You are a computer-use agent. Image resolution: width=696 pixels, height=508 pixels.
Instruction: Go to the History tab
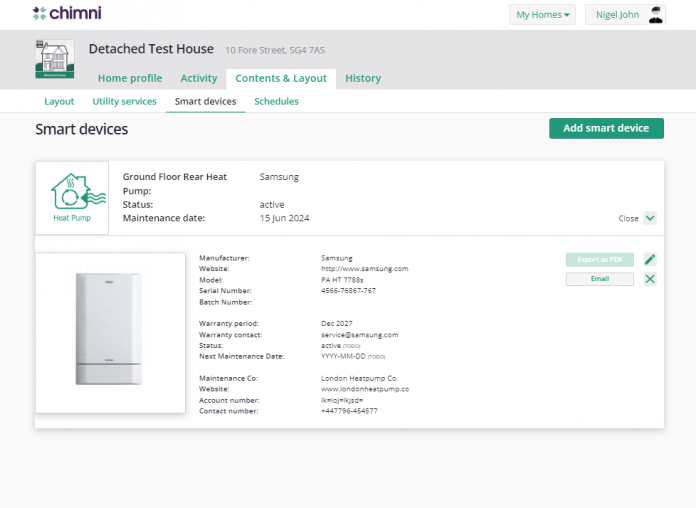[363, 79]
